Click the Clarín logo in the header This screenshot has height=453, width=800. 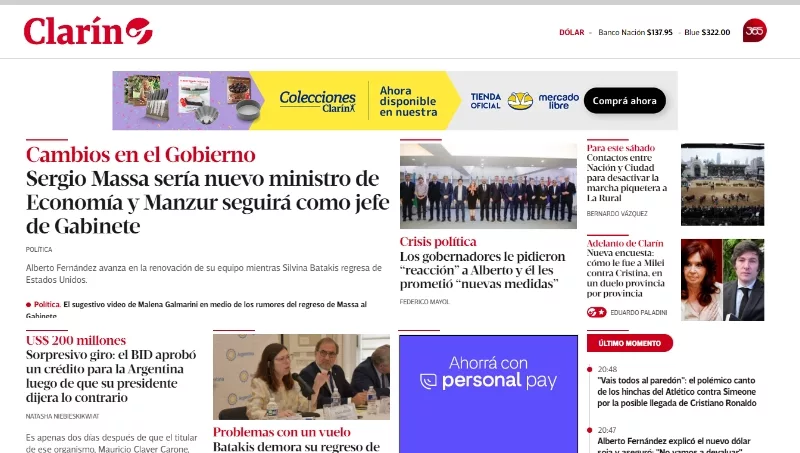[88, 31]
